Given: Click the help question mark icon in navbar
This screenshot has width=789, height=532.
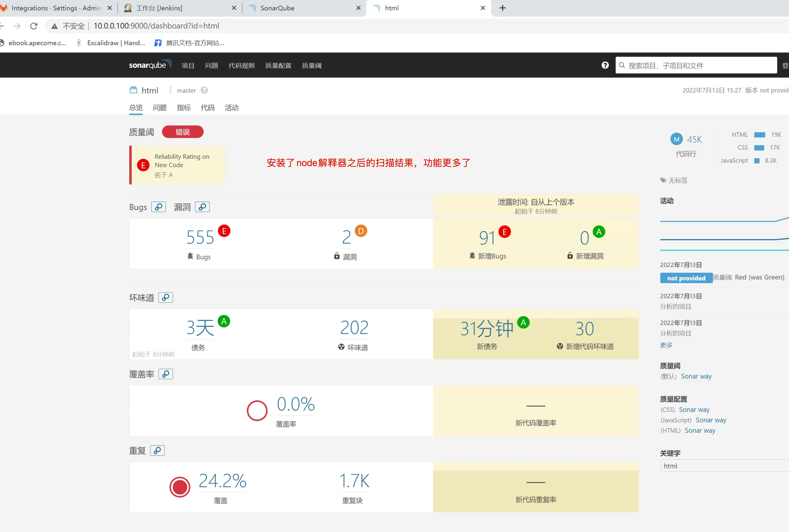Looking at the screenshot, I should 605,65.
